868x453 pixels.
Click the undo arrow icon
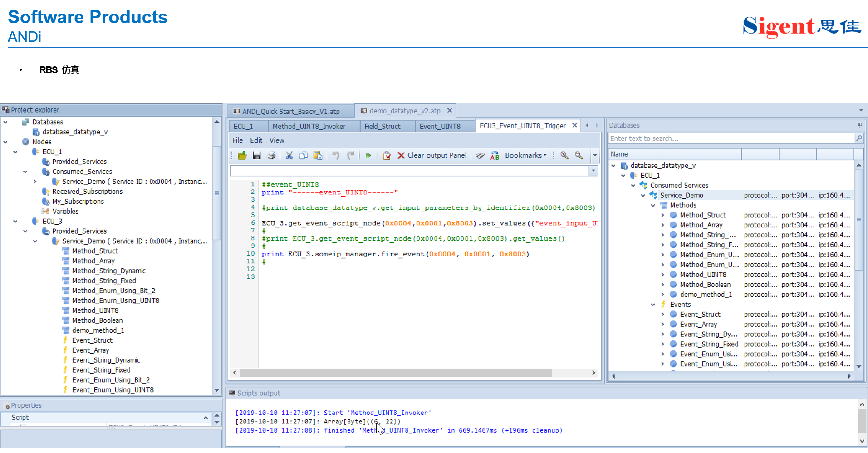[336, 155]
